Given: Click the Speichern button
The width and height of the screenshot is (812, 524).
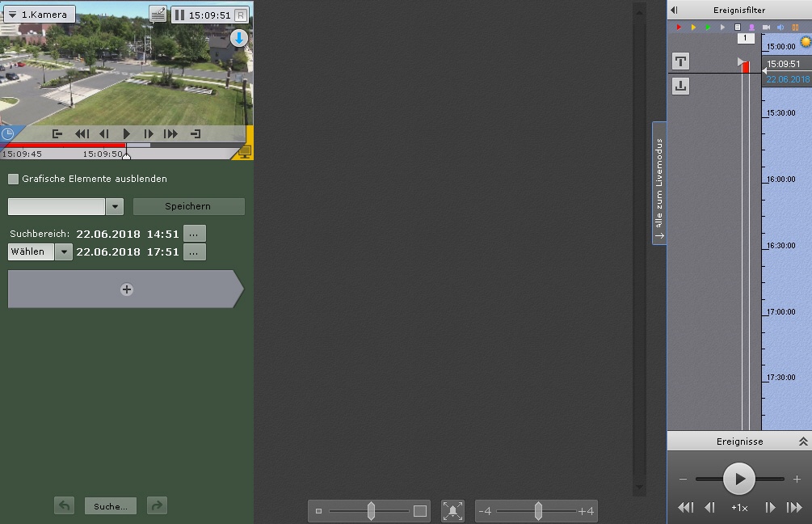Looking at the screenshot, I should point(188,206).
